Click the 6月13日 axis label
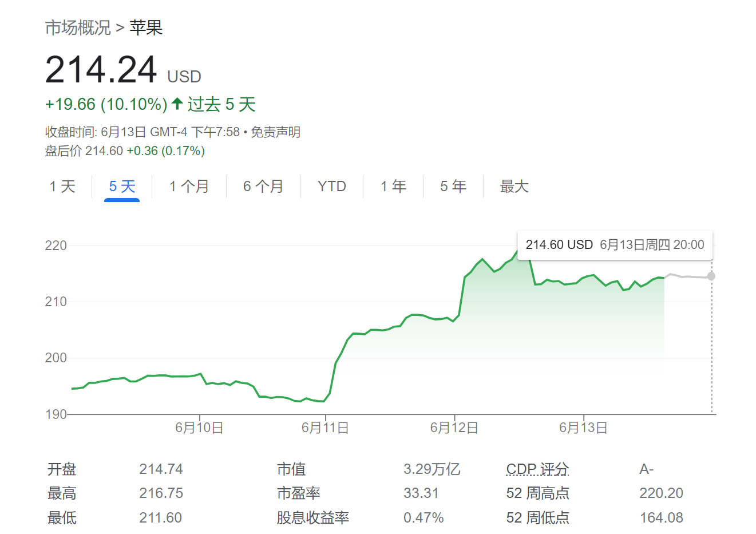Viewport: 756px width, 534px height. pyautogui.click(x=583, y=428)
